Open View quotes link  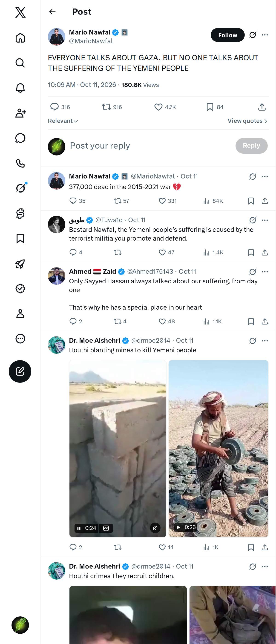pos(247,121)
